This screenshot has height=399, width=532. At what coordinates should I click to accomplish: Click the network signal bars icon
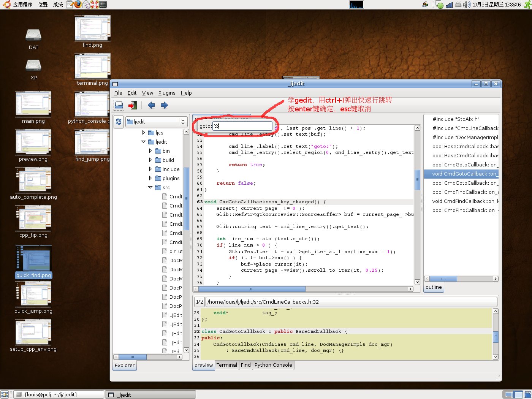pyautogui.click(x=449, y=5)
